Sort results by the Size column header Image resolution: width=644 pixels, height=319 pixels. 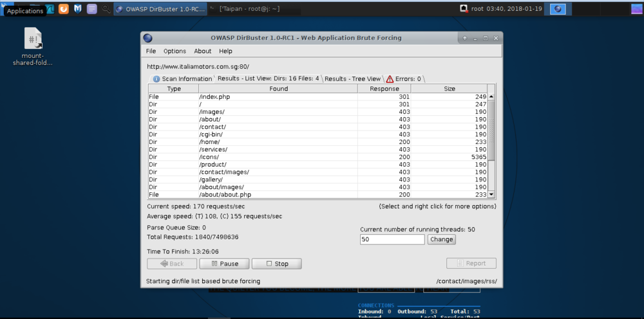450,89
